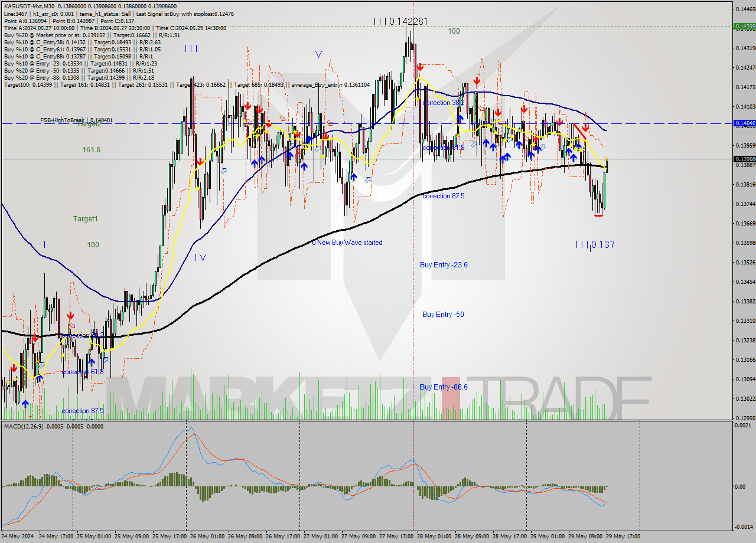
Task: Click the 0.13744 price axis value
Action: pyautogui.click(x=745, y=204)
